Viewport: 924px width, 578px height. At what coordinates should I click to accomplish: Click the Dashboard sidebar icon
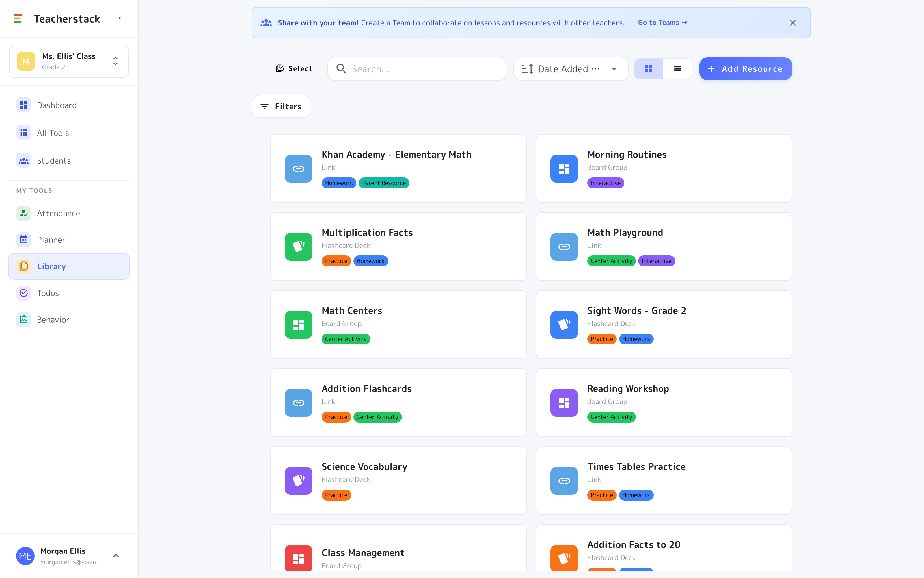tap(24, 105)
